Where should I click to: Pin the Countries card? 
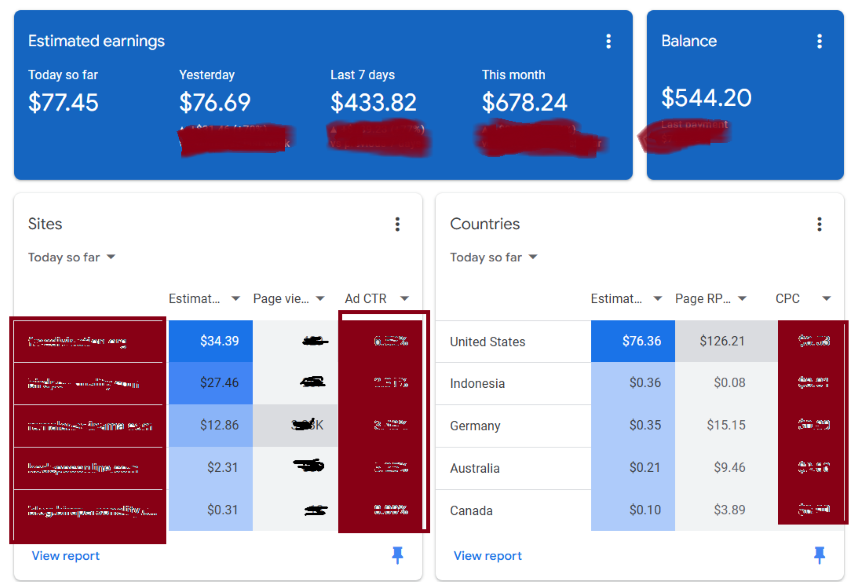[x=819, y=556]
